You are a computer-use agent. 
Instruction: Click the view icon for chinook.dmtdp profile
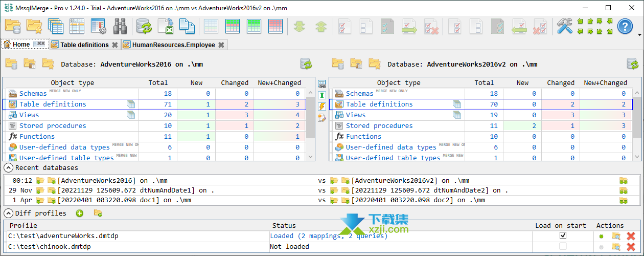pyautogui.click(x=616, y=247)
